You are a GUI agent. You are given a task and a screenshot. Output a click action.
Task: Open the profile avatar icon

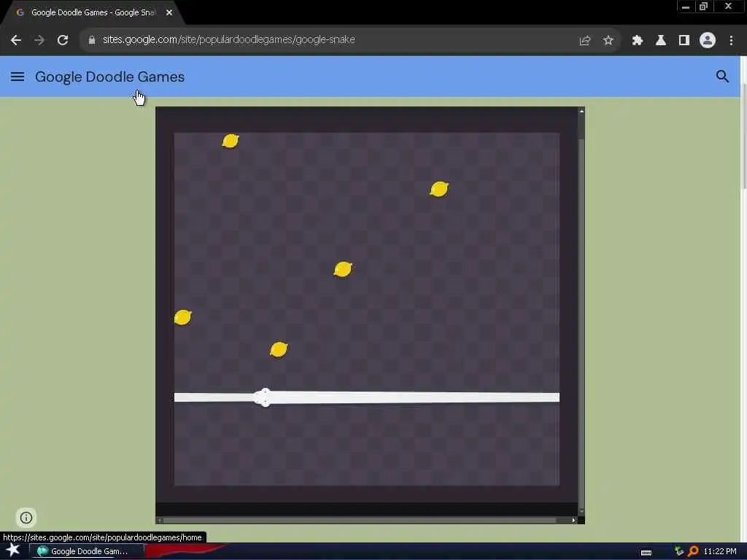708,40
